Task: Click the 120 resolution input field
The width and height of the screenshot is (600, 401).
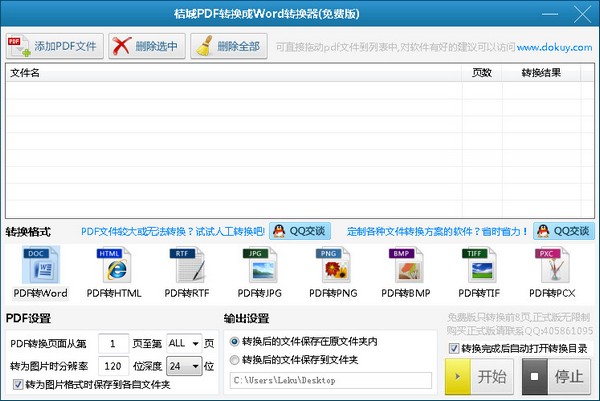Action: [113, 366]
